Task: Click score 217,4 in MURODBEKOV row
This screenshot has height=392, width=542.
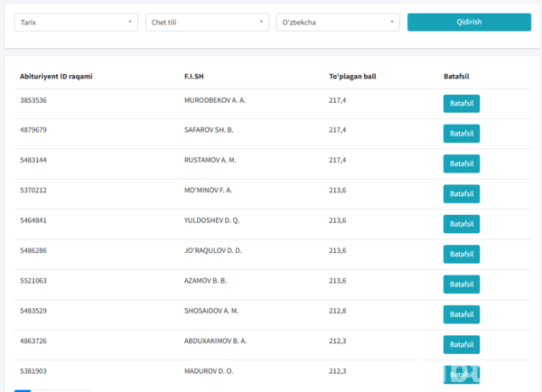Action: (337, 100)
